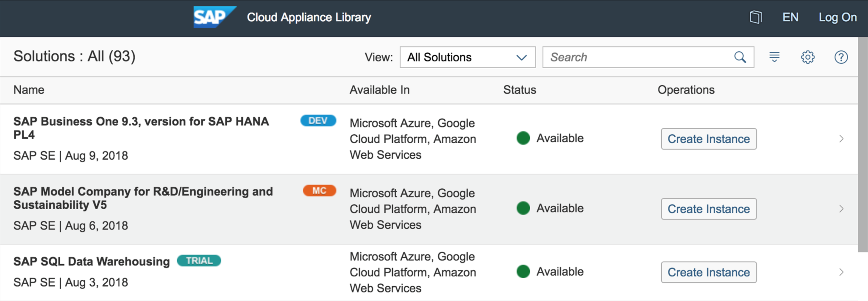
Task: Click the vertical scrollbar thumb
Action: coord(863,145)
